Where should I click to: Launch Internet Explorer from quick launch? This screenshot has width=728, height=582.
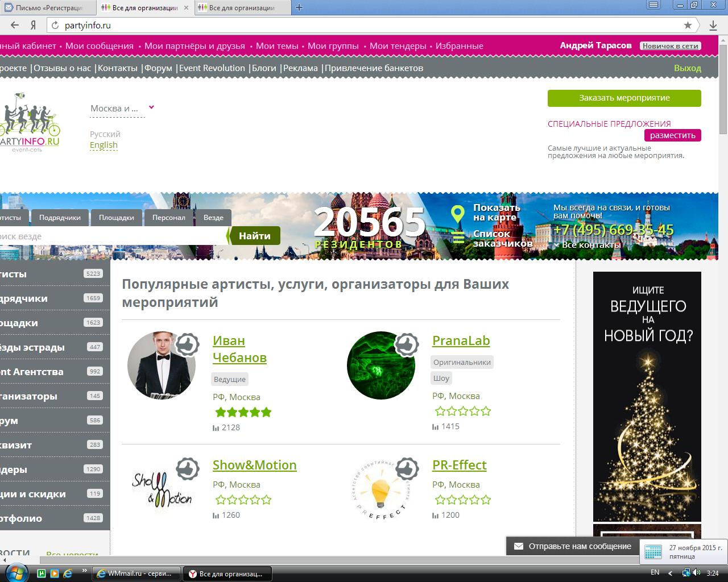[x=68, y=573]
